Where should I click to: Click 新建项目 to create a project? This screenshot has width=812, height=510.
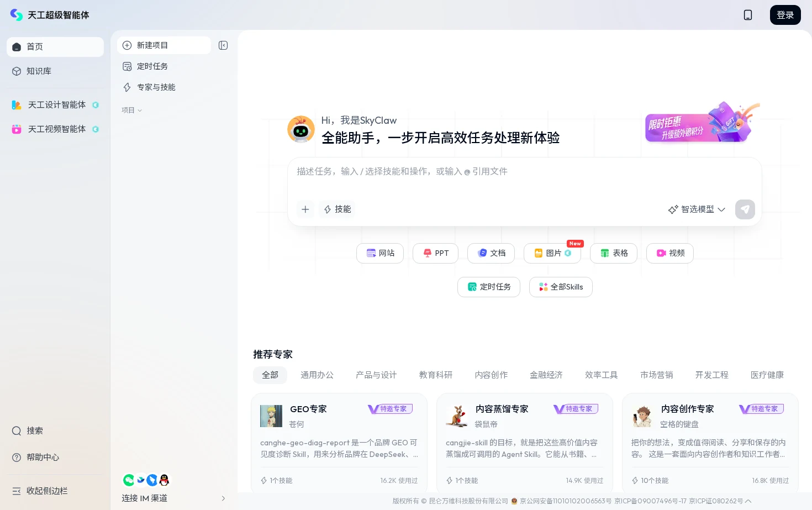(164, 45)
